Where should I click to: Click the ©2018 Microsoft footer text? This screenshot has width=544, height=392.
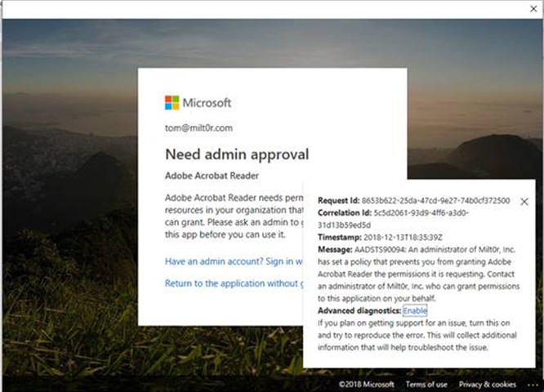click(367, 385)
